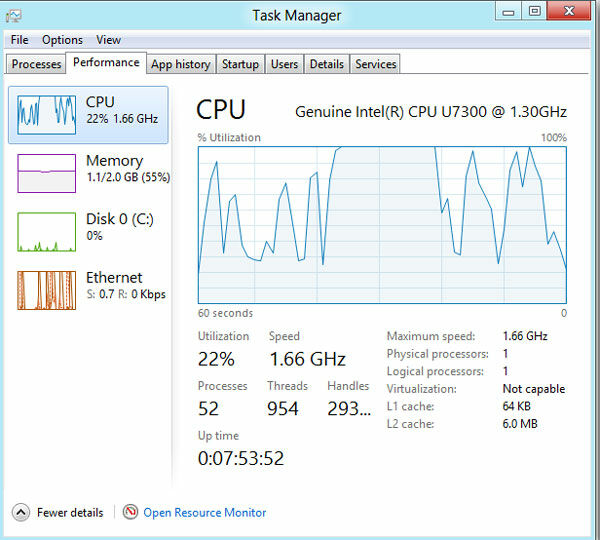This screenshot has height=540, width=600.
Task: Click Ethernet S: 0.7 R: 0 Kbps text
Action: (x=126, y=294)
